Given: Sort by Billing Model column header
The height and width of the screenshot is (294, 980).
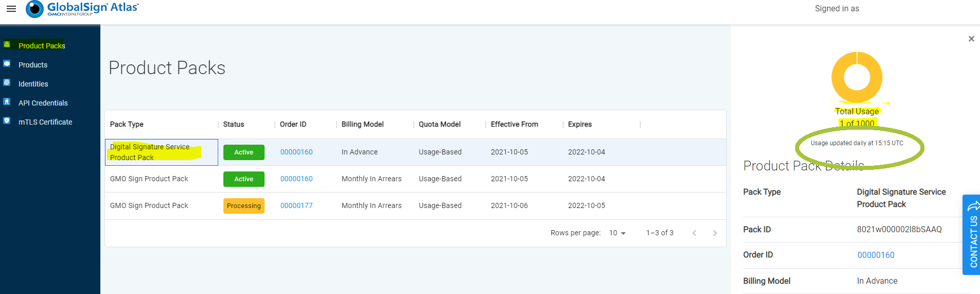Looking at the screenshot, I should pos(362,124).
